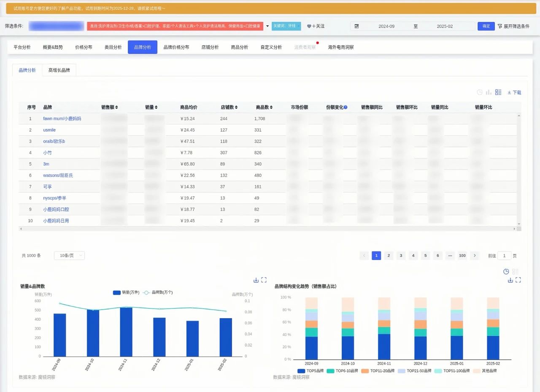Screen dimensions: 540x392
Task: Toggle TOP6-10品牌 legend series
Action: click(342, 371)
